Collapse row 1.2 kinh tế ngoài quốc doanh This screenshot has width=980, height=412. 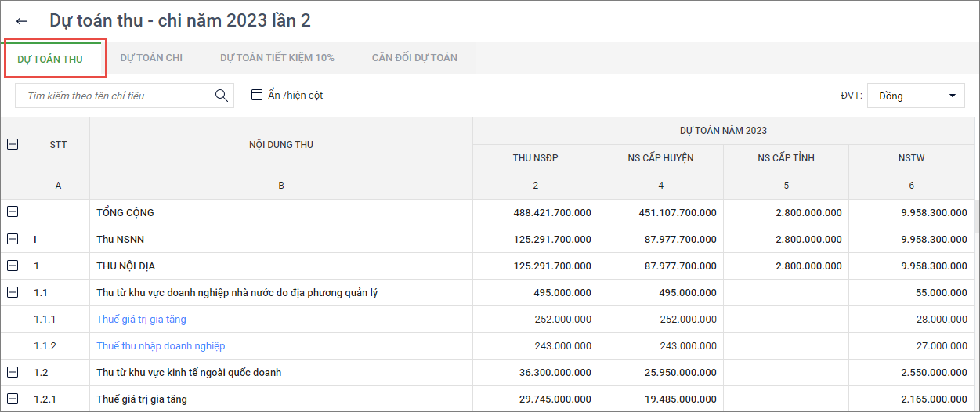coord(13,372)
